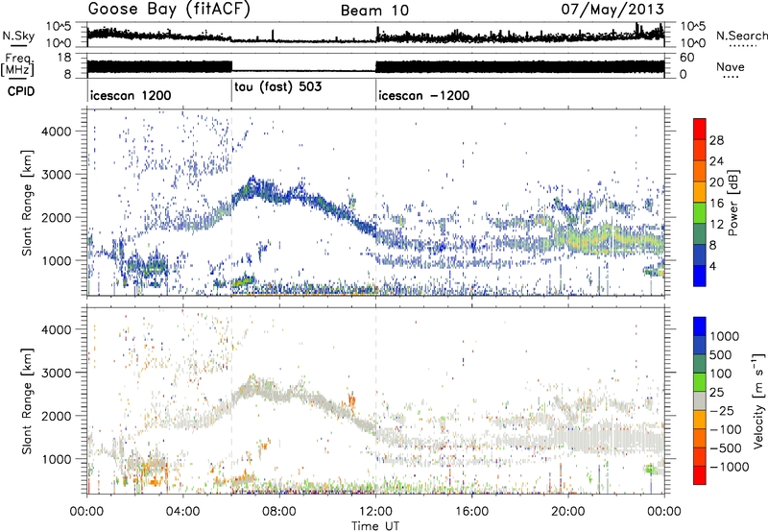Select the CPID row label
The height and width of the screenshot is (532, 768).
[x=21, y=91]
